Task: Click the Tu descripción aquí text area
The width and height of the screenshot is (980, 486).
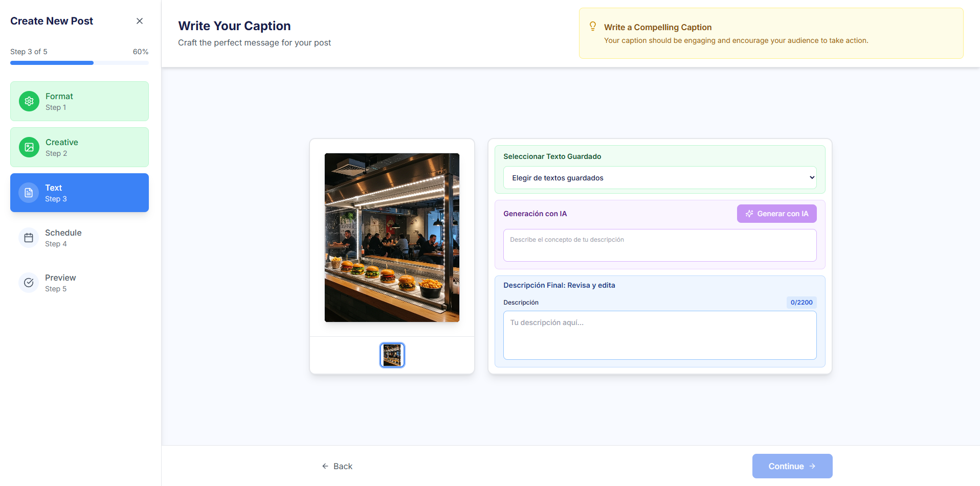Action: (659, 335)
